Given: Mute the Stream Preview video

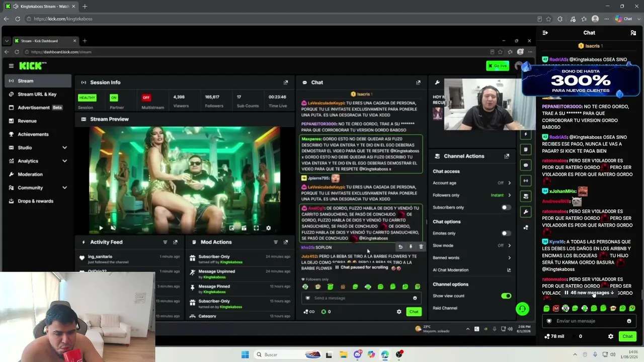Looking at the screenshot, I should click(113, 228).
